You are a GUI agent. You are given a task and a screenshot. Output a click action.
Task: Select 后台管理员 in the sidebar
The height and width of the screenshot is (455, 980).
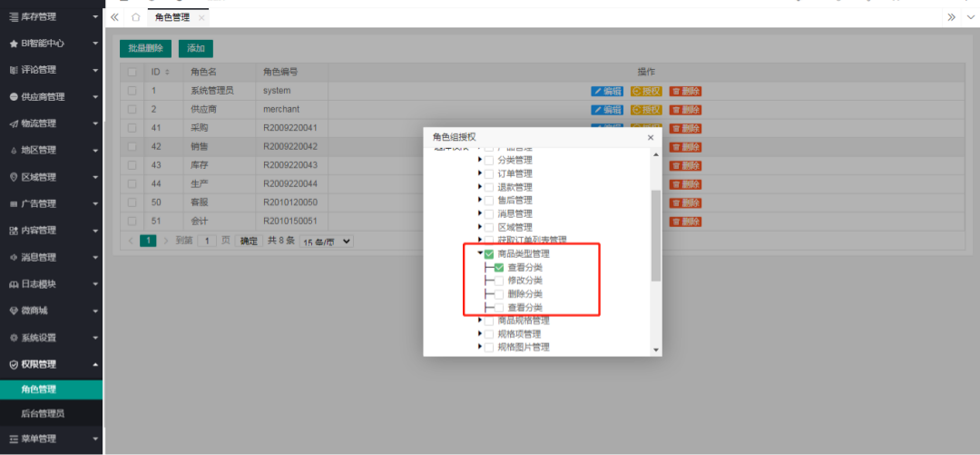click(x=44, y=413)
